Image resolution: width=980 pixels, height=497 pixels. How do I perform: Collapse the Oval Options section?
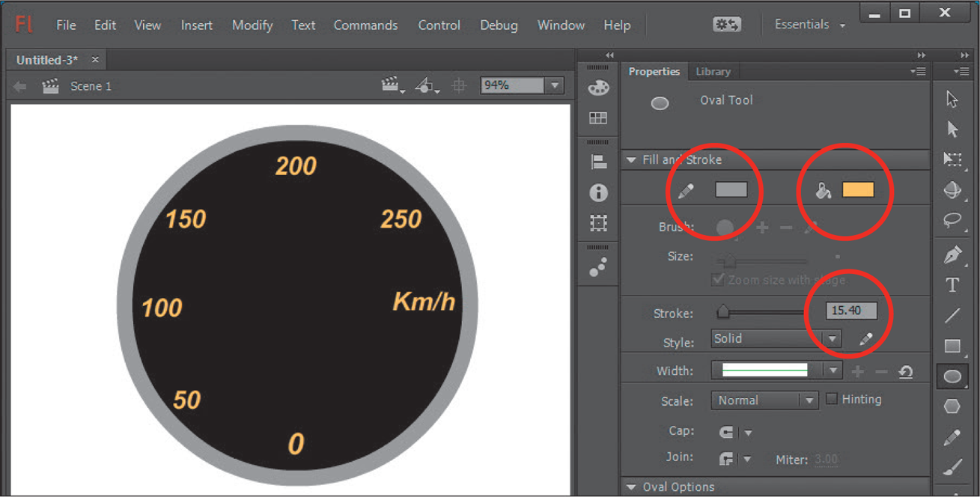coord(631,487)
